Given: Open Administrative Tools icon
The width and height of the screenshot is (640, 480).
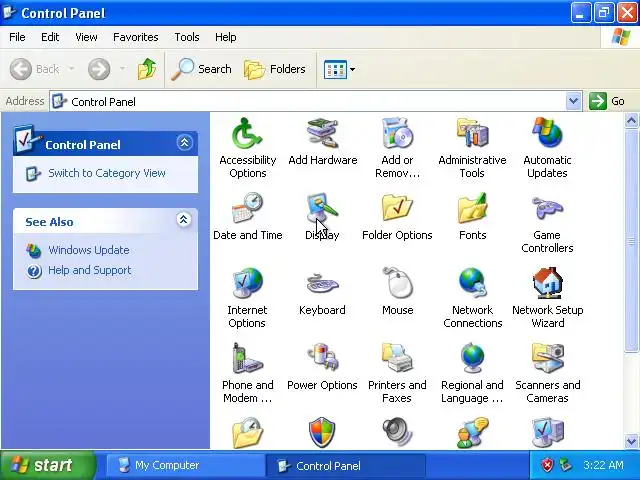Looking at the screenshot, I should click(x=472, y=133).
